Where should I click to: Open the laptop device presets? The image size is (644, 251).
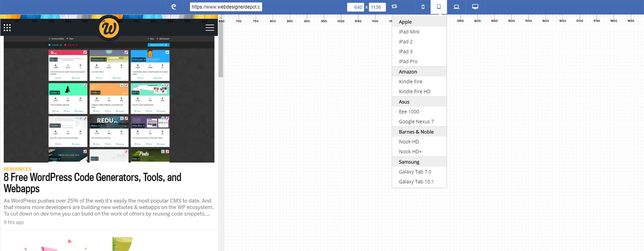[x=456, y=7]
